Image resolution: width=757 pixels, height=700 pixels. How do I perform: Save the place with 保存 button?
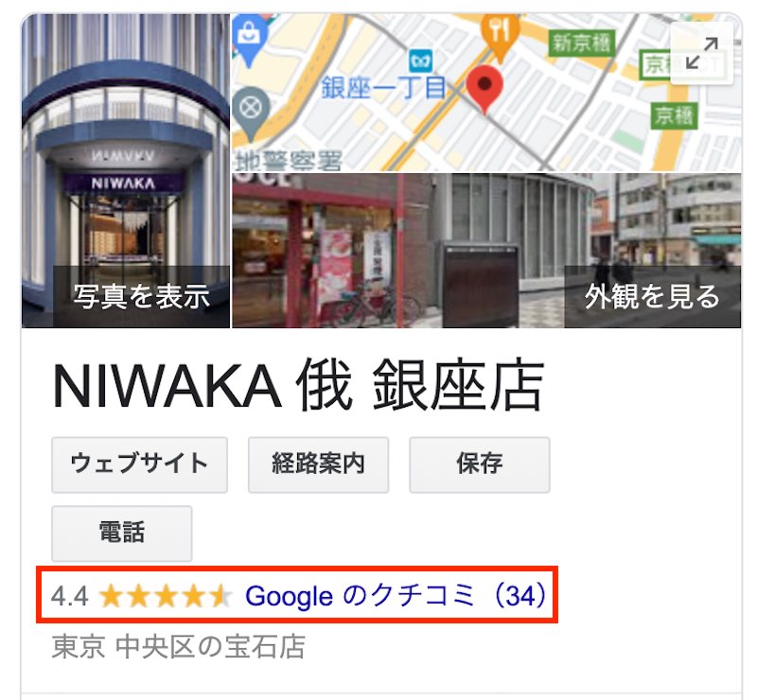point(480,464)
